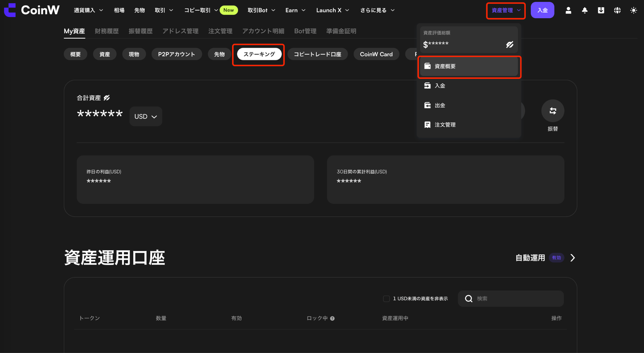The width and height of the screenshot is (644, 353).
Task: Click the 資産運用中 column header
Action: click(x=395, y=318)
